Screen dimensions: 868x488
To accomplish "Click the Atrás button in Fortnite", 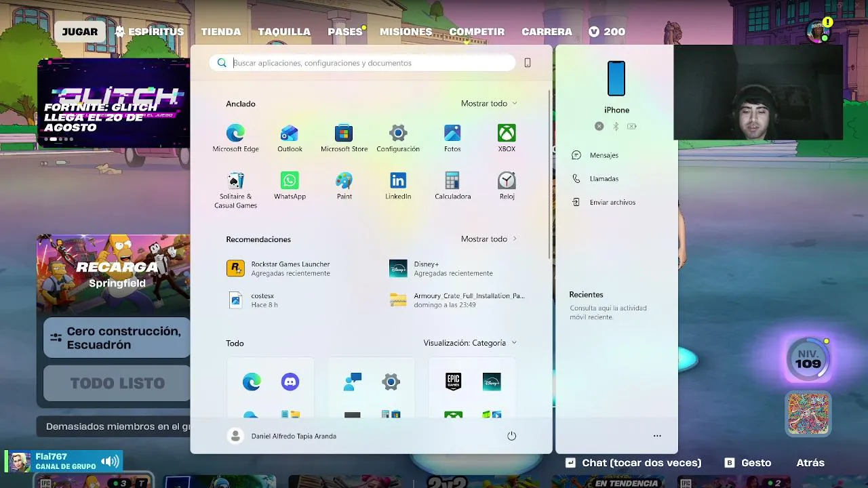I will (x=810, y=463).
